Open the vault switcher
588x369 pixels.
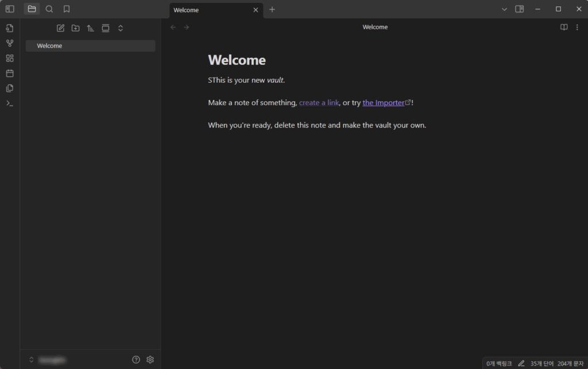[48, 360]
